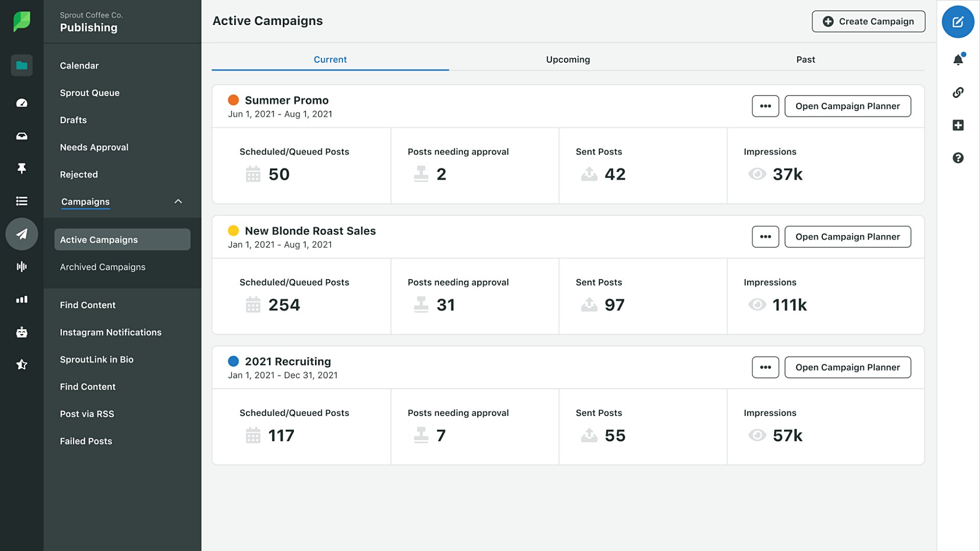Screen dimensions: 980x551
Task: Switch to the Upcoming tab
Action: click(x=568, y=60)
